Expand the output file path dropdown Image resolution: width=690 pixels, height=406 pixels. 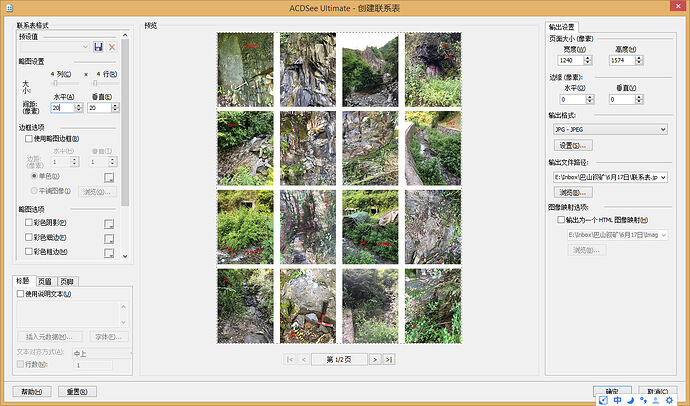point(663,176)
